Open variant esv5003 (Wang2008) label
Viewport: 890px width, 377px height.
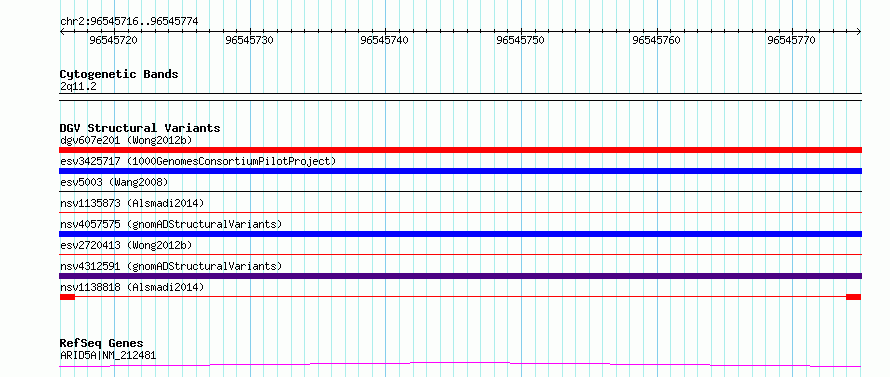114,182
